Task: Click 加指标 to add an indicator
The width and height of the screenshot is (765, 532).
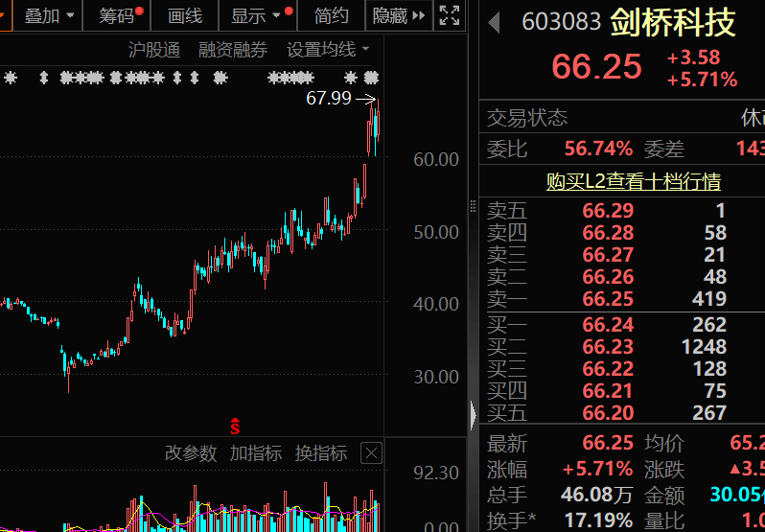Action: click(256, 453)
